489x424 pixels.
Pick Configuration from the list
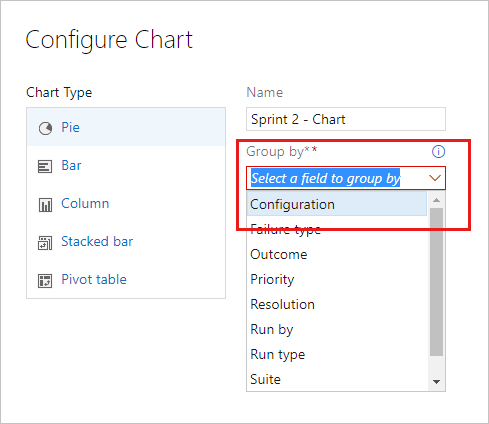click(337, 204)
